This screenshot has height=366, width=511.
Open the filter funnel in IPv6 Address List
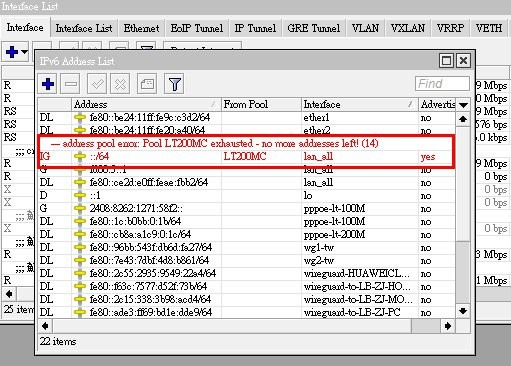click(x=174, y=84)
